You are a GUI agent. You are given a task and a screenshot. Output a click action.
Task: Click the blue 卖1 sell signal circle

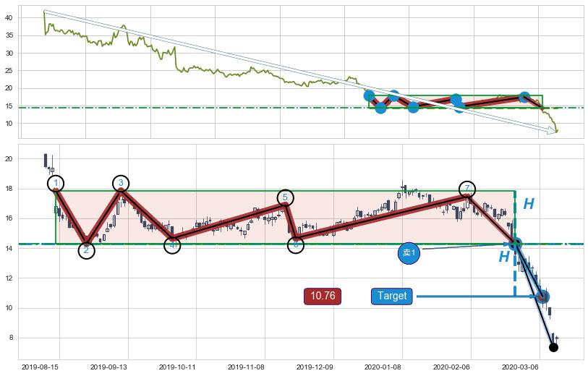409,253
